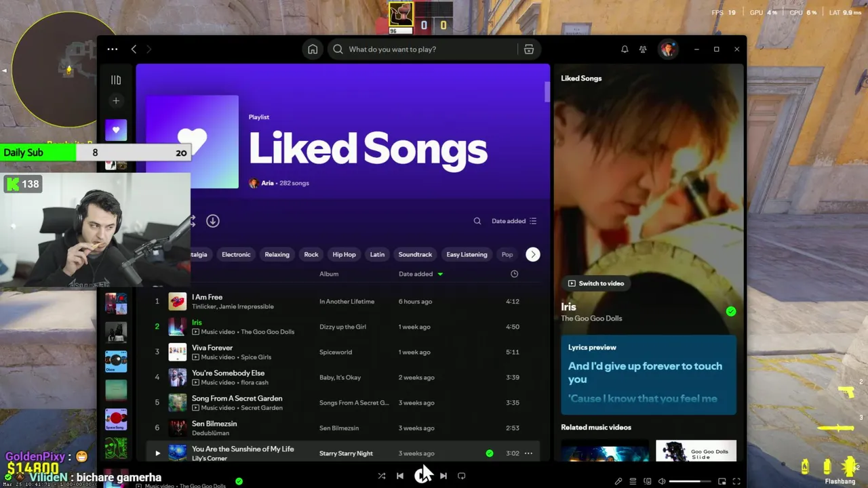Go back with the left arrow

click(x=134, y=49)
